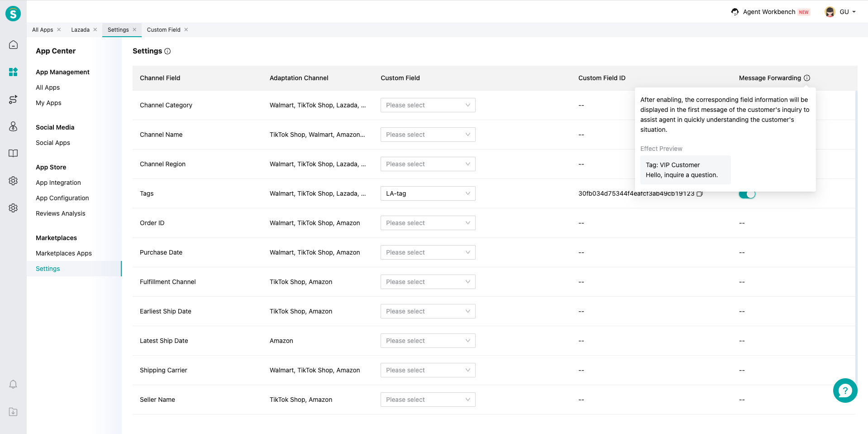Expand the Tags LA-tag dropdown
868x434 pixels.
428,193
